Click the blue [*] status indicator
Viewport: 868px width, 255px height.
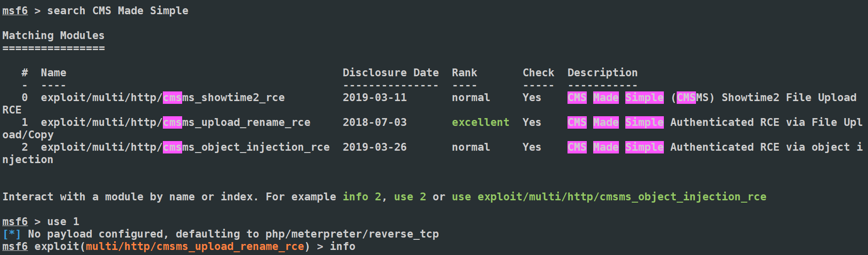coord(11,234)
